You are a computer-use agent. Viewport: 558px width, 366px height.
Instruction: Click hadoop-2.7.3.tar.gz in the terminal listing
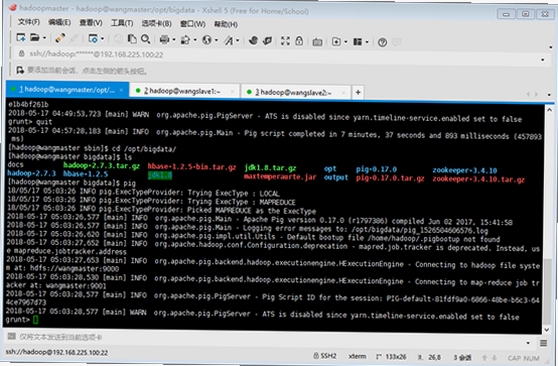click(x=101, y=166)
